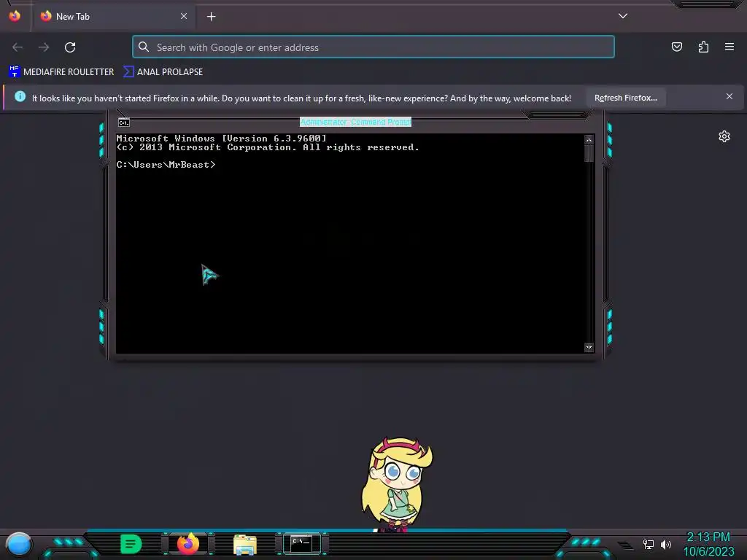
Task: Click Command Prompt window system menu icon
Action: point(124,122)
